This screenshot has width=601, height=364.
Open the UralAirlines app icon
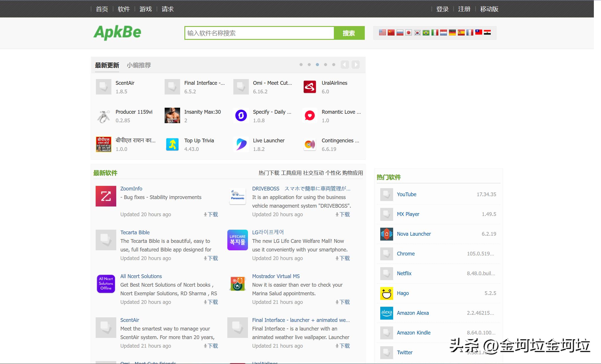[x=310, y=87]
